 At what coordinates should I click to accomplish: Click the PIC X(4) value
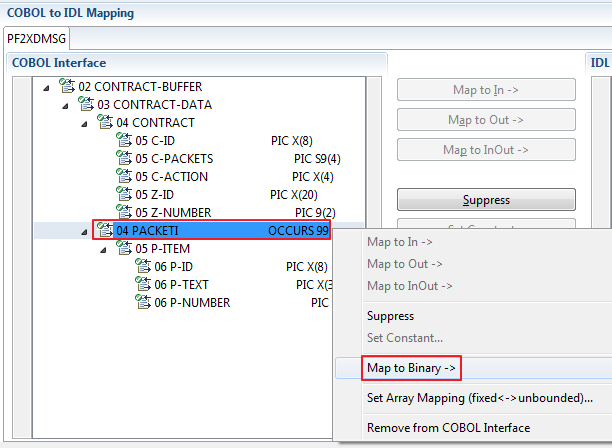coord(313,176)
